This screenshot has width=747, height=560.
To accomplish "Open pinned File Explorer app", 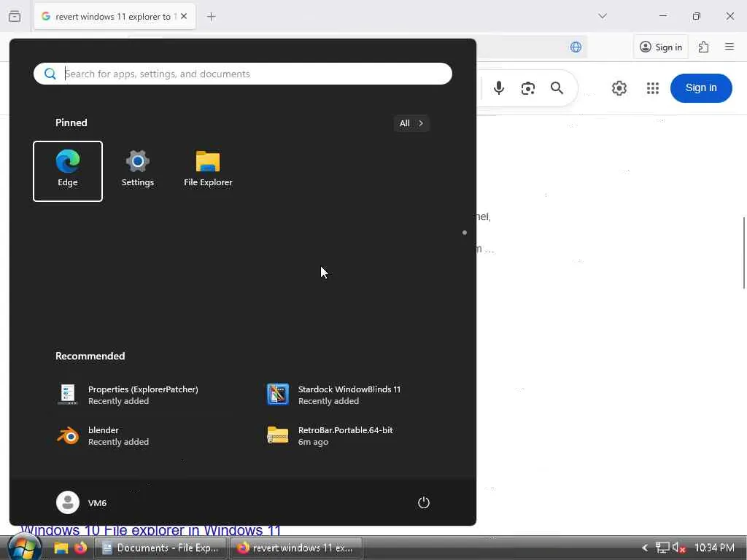I will click(208, 171).
